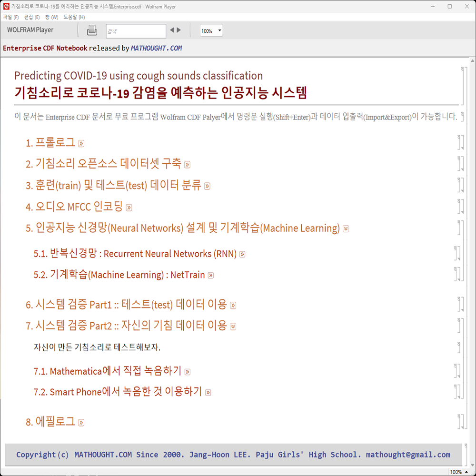
Task: Click the print icon in the toolbar
Action: (92, 30)
